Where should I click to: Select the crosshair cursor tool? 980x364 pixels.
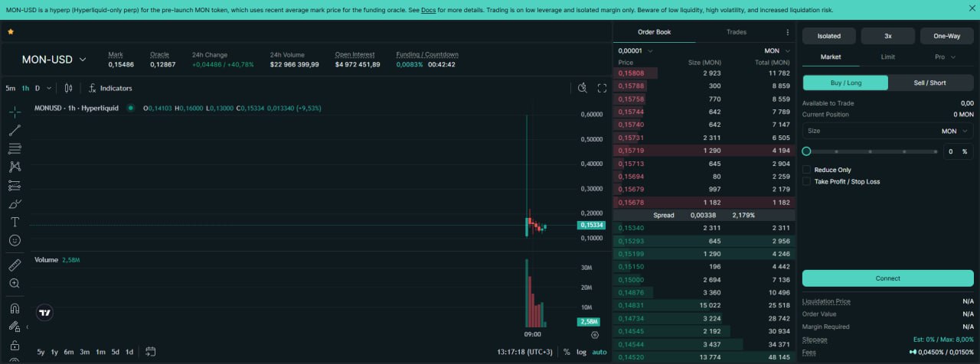click(x=15, y=112)
